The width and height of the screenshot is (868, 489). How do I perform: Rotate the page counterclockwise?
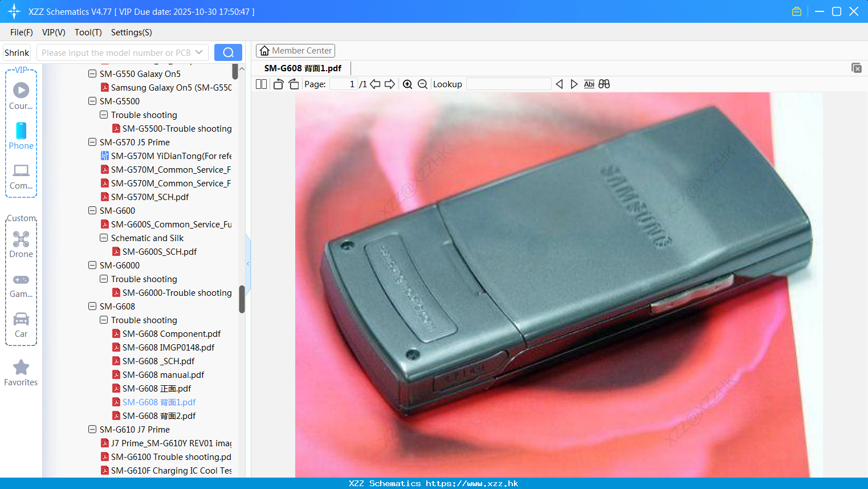[278, 84]
